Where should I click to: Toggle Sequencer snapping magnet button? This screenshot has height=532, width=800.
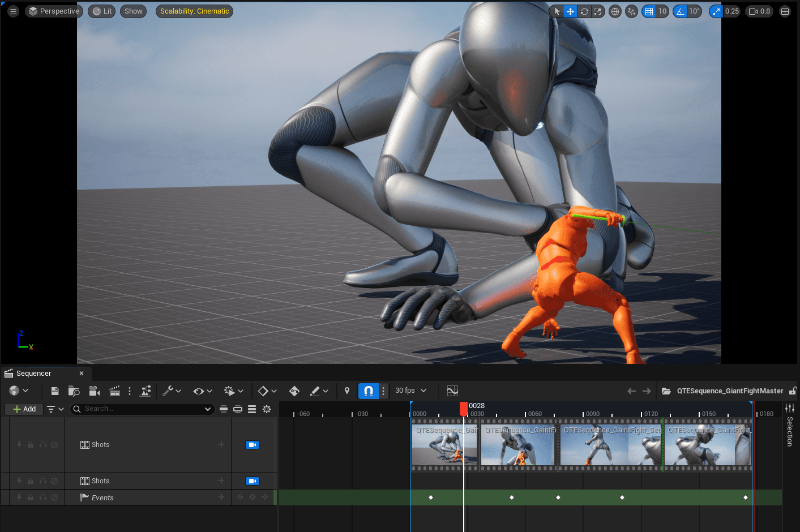[x=368, y=391]
